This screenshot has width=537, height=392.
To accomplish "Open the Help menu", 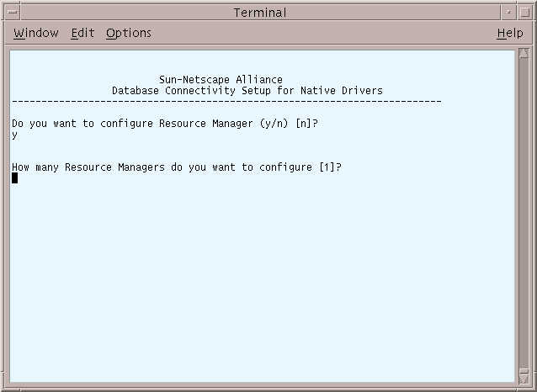I will point(510,33).
